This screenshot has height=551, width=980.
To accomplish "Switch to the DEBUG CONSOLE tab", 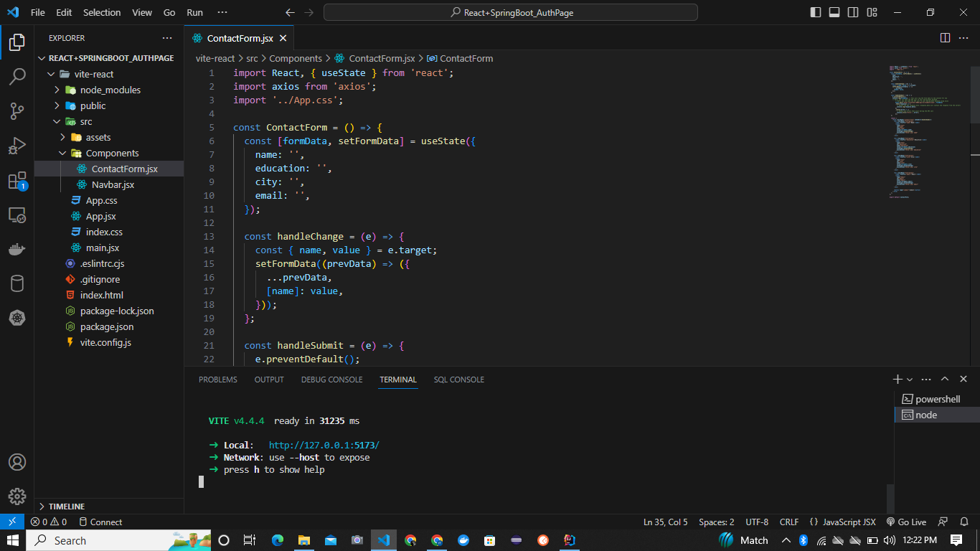I will 331,380.
